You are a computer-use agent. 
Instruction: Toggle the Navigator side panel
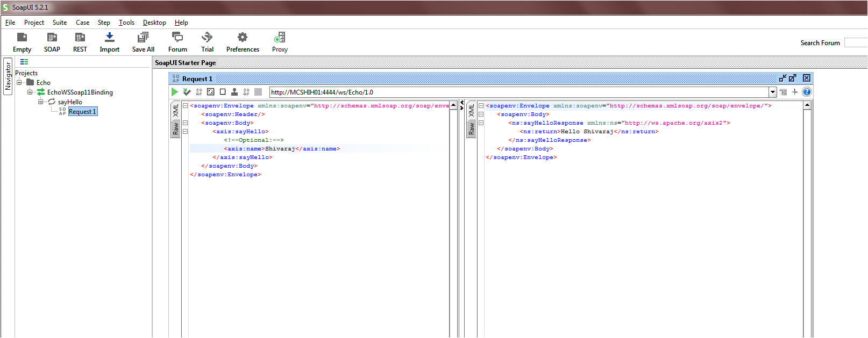click(x=8, y=77)
